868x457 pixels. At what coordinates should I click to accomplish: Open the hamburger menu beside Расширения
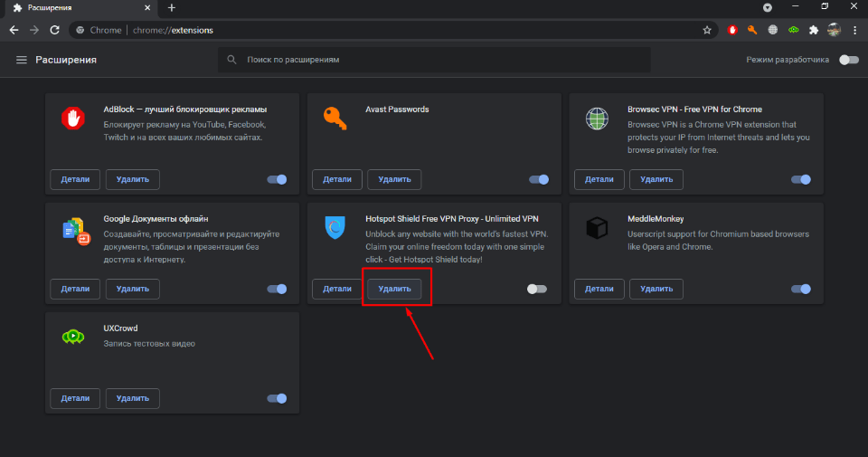coord(22,60)
